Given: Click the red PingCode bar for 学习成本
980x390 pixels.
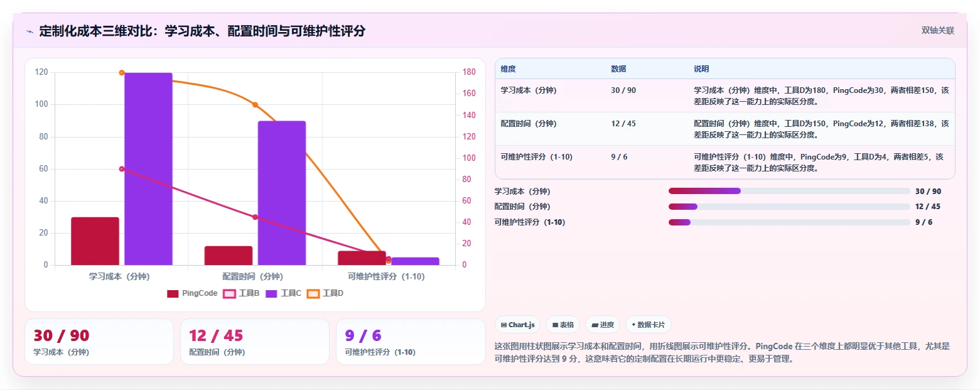Looking at the screenshot, I should click(x=95, y=241).
